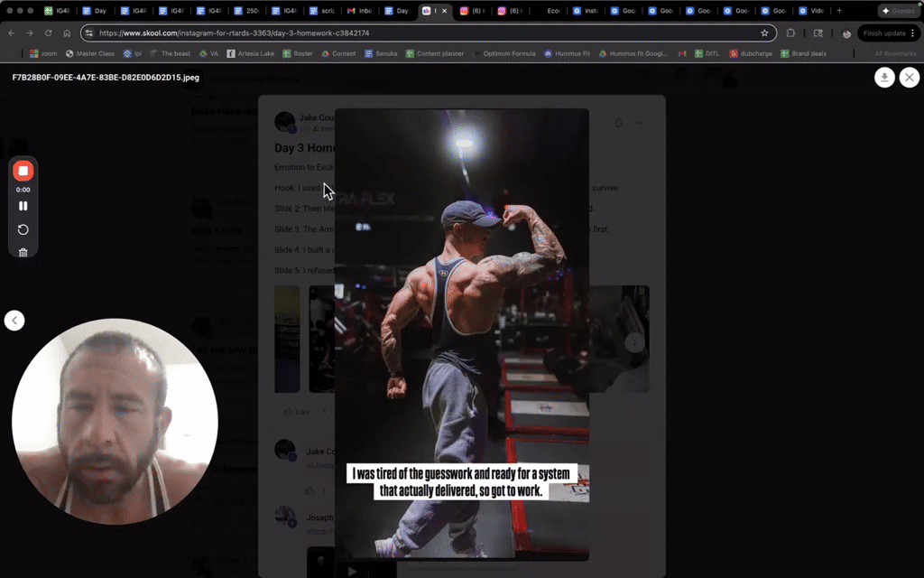Open the Gmail icon bookmark
This screenshot has height=578, width=924.
click(x=682, y=53)
